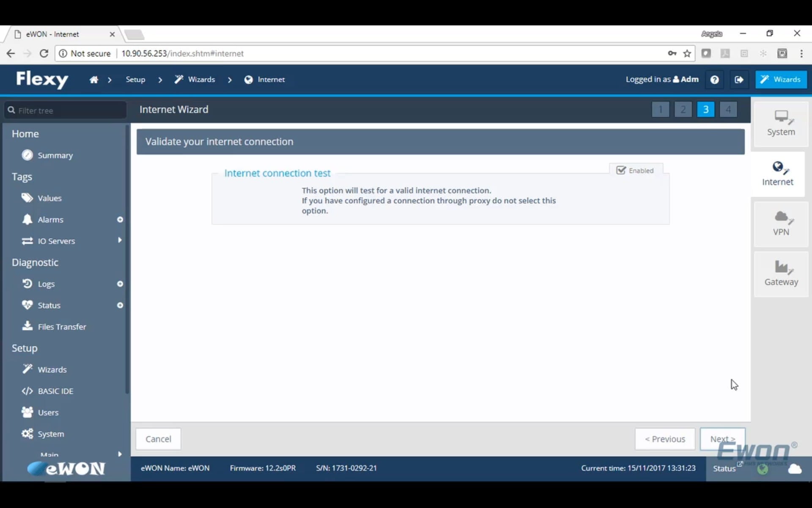
Task: Click the Filter tree search field
Action: point(66,110)
